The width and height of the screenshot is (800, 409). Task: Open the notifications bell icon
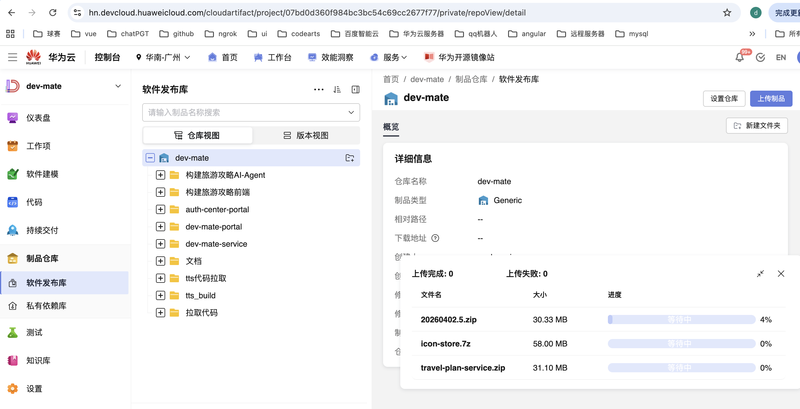pos(739,57)
